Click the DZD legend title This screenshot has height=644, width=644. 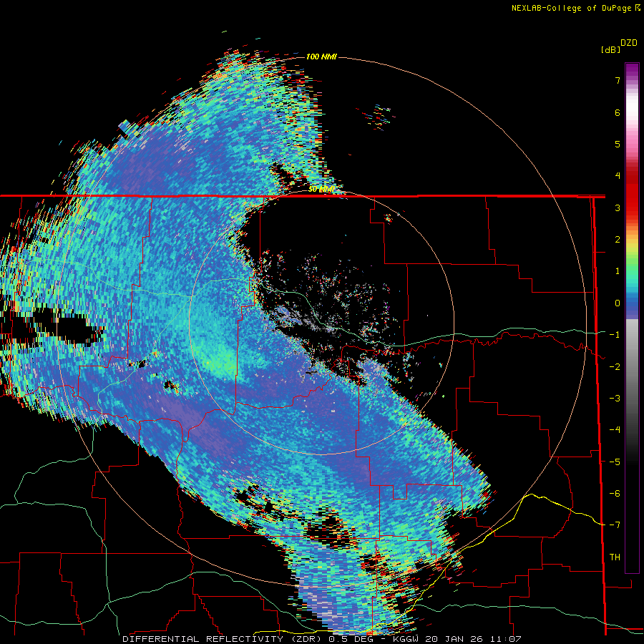coord(629,43)
